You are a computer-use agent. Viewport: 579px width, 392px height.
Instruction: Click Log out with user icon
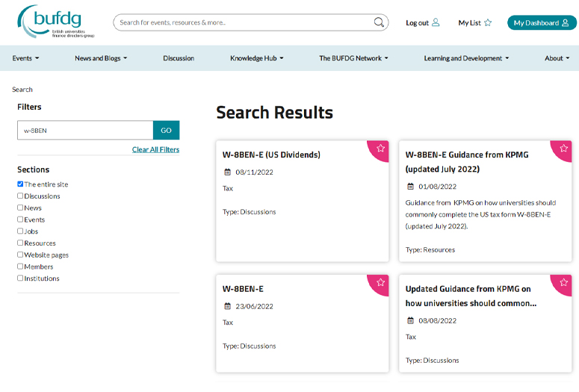pos(422,23)
